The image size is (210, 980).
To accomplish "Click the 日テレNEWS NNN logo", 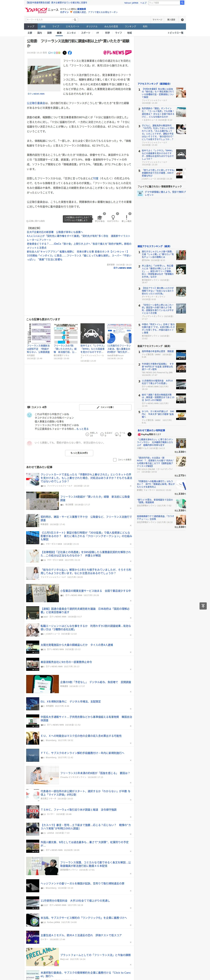I will (117, 52).
